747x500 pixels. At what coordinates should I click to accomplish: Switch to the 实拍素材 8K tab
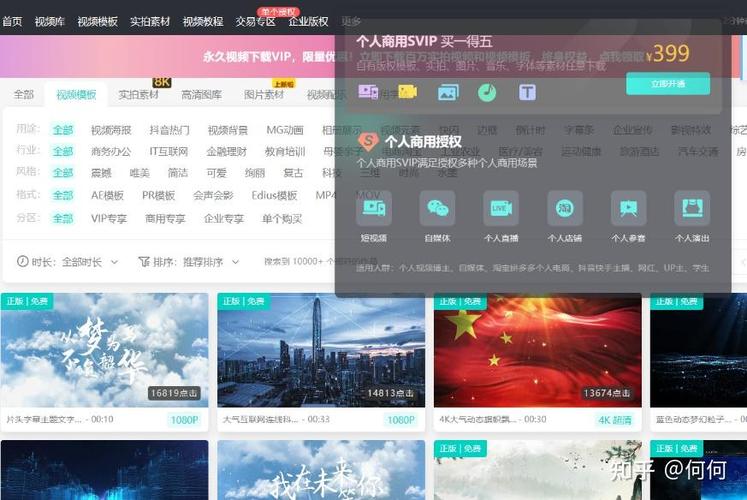click(139, 94)
